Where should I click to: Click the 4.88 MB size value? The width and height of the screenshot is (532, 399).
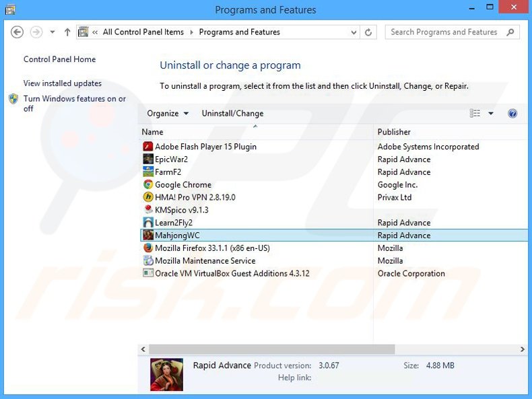(440, 365)
